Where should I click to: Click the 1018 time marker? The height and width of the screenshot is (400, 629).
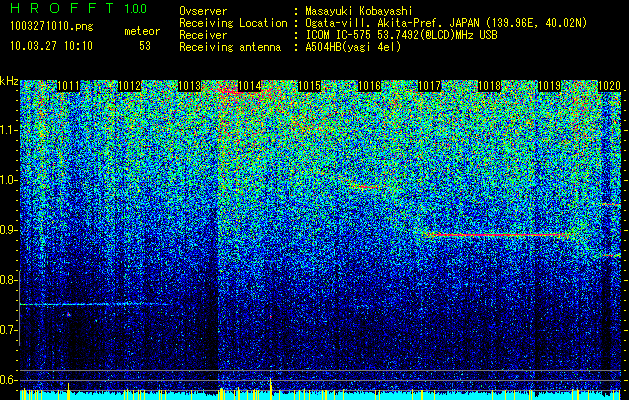(489, 86)
